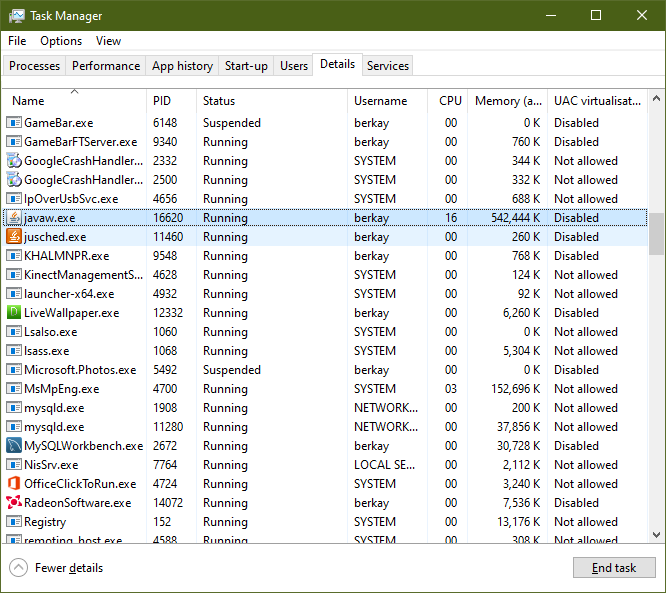
Task: Click the scrollbar down arrow
Action: coord(656,534)
